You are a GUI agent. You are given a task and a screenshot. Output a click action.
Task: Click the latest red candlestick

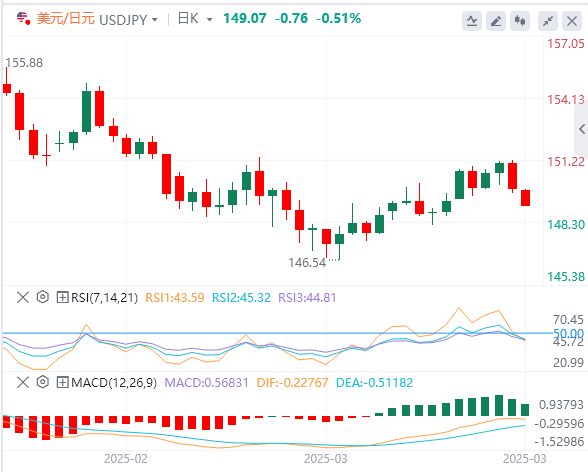(x=525, y=198)
